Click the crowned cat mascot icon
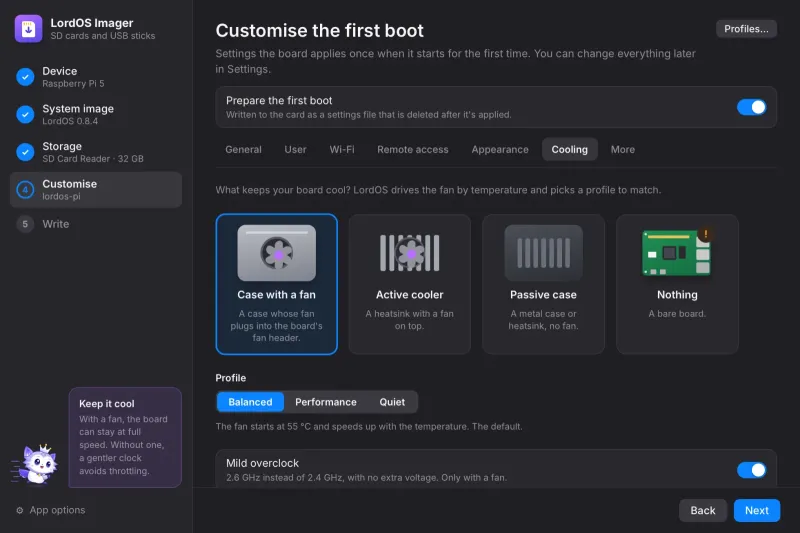The height and width of the screenshot is (533, 800). [36, 464]
